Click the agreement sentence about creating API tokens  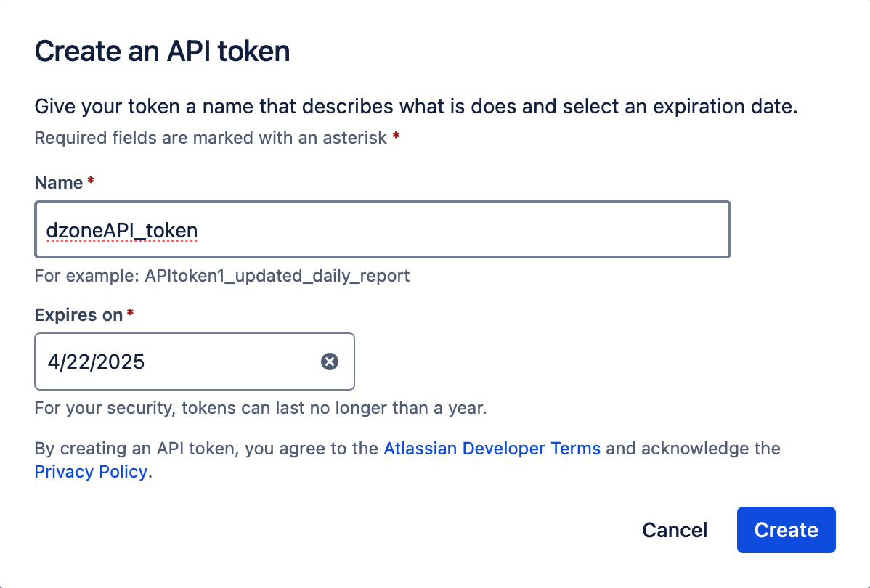pos(203,448)
